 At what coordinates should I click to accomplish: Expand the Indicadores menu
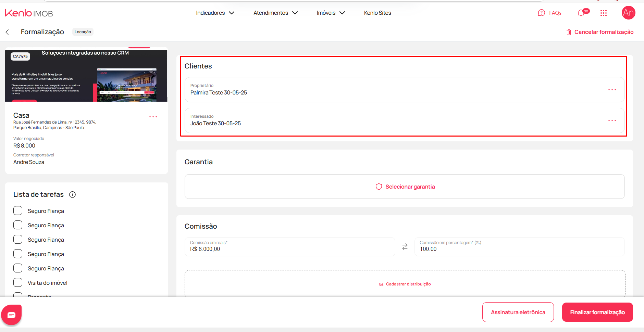(215, 13)
